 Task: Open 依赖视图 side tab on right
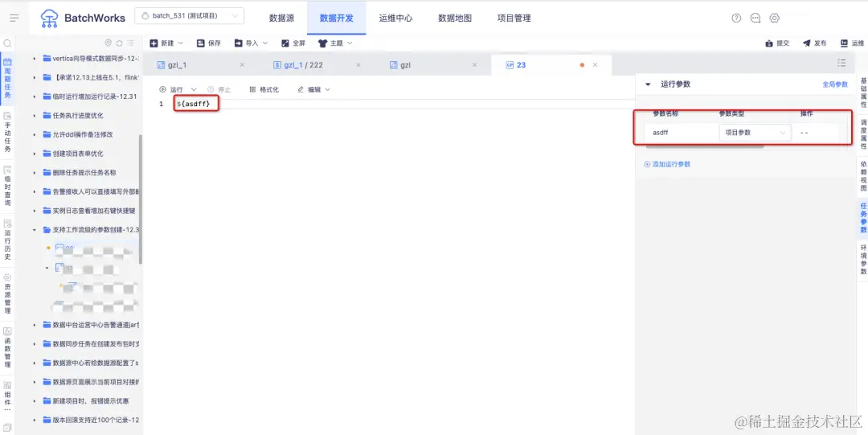click(863, 176)
